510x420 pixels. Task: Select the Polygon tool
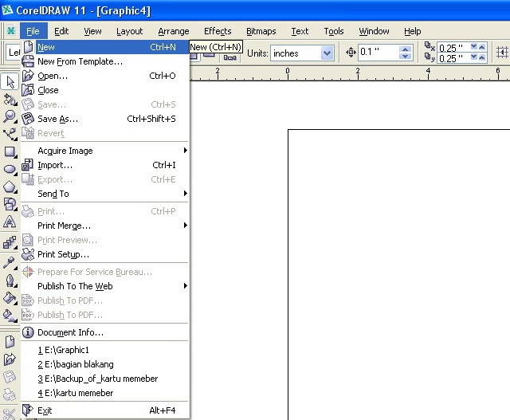point(10,187)
